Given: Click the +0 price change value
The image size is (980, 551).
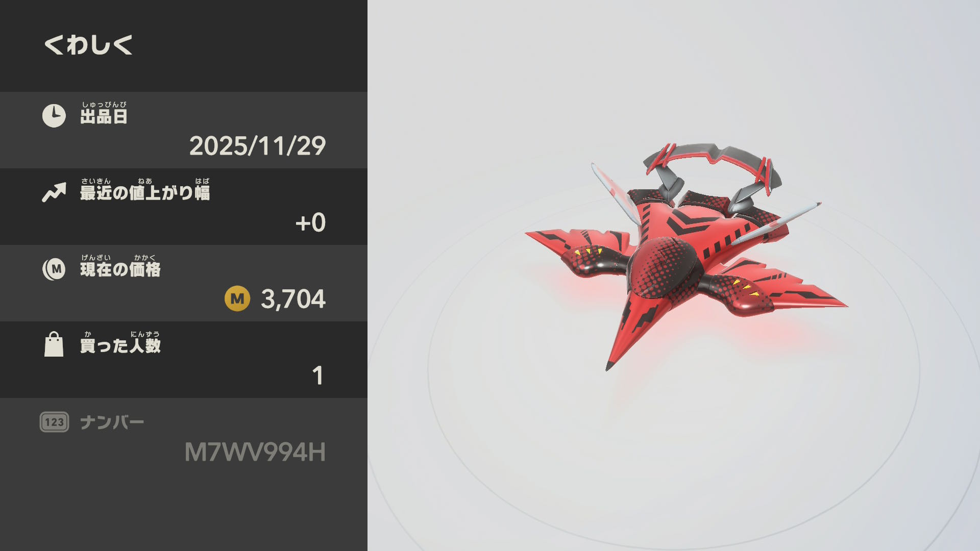Looking at the screenshot, I should (310, 223).
